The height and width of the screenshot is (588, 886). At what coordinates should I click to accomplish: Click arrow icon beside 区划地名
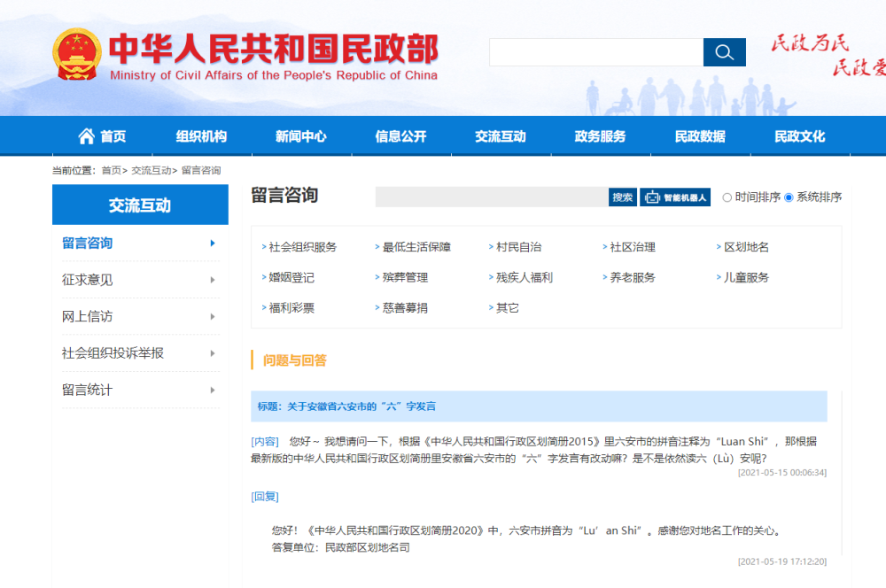(x=719, y=248)
